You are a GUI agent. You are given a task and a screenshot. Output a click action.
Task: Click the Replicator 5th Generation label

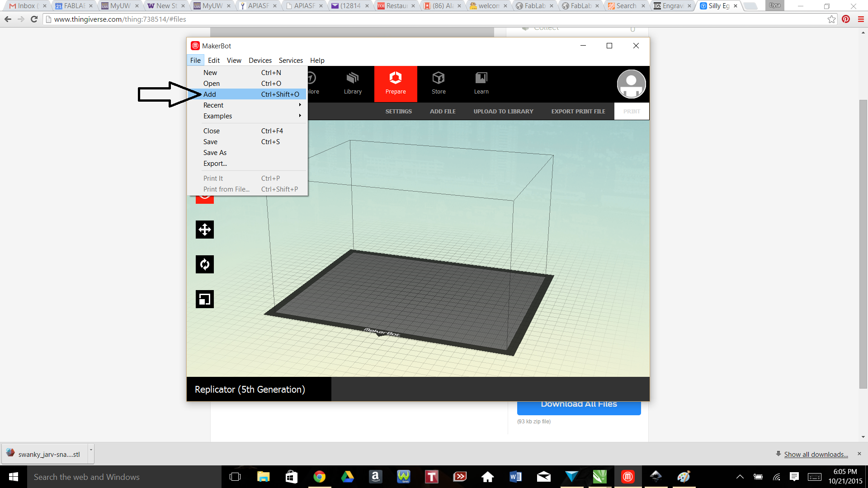(x=249, y=389)
